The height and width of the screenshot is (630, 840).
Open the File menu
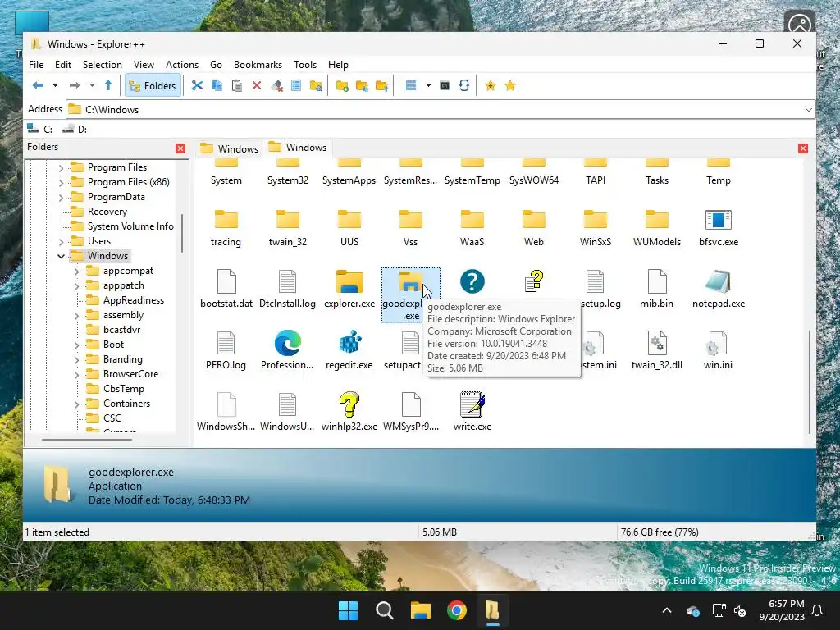pos(36,65)
